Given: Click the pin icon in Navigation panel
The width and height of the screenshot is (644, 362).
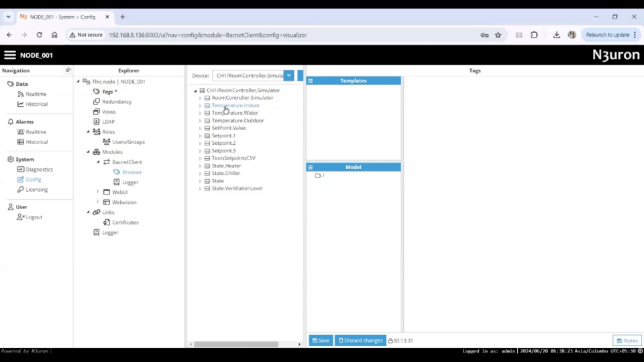Looking at the screenshot, I should [x=67, y=70].
